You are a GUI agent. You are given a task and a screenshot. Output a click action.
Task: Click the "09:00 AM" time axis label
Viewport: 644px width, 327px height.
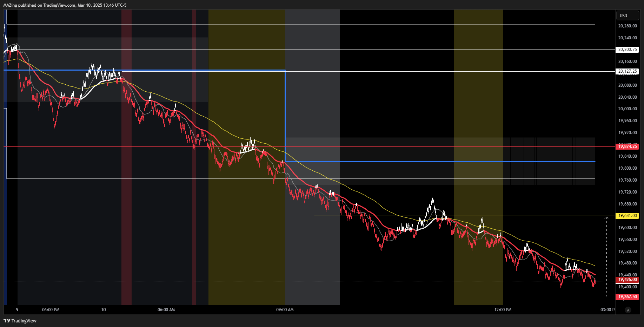pyautogui.click(x=285, y=310)
